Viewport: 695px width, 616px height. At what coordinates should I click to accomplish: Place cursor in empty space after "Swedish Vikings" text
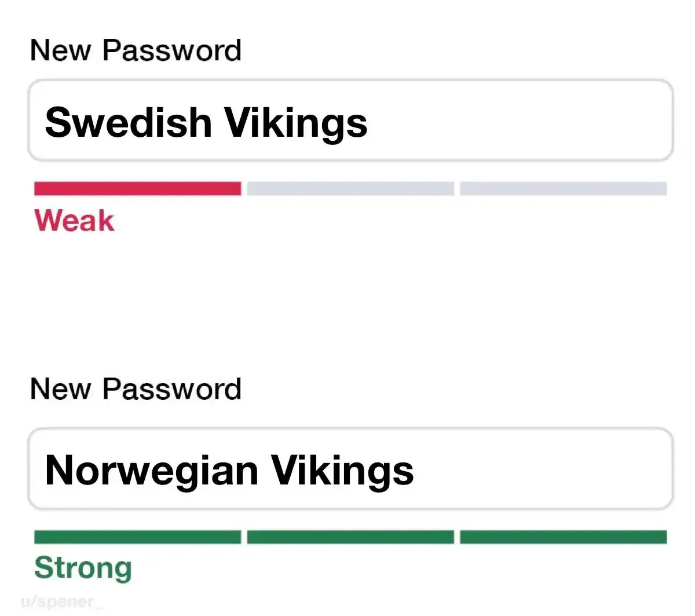(521, 122)
